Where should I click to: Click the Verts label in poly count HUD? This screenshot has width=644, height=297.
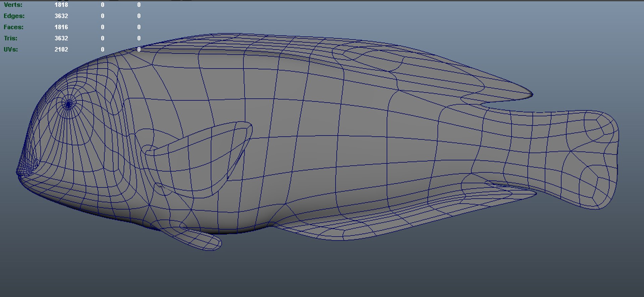(13, 5)
